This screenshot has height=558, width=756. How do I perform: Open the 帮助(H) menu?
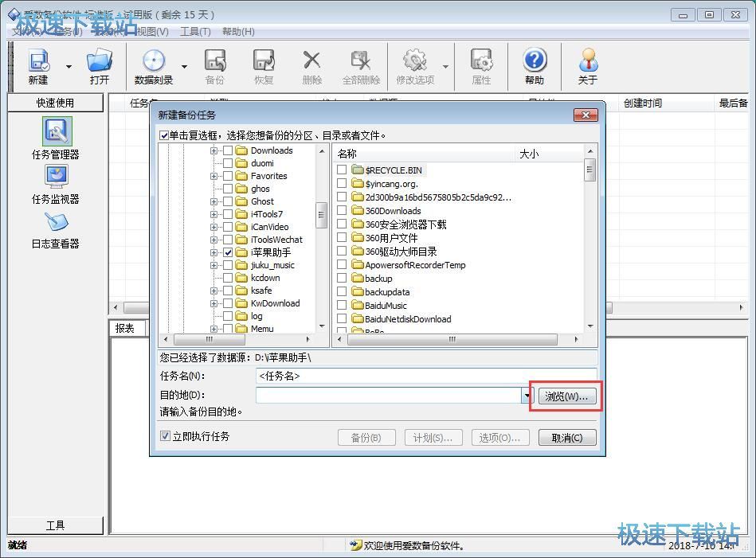[x=238, y=31]
